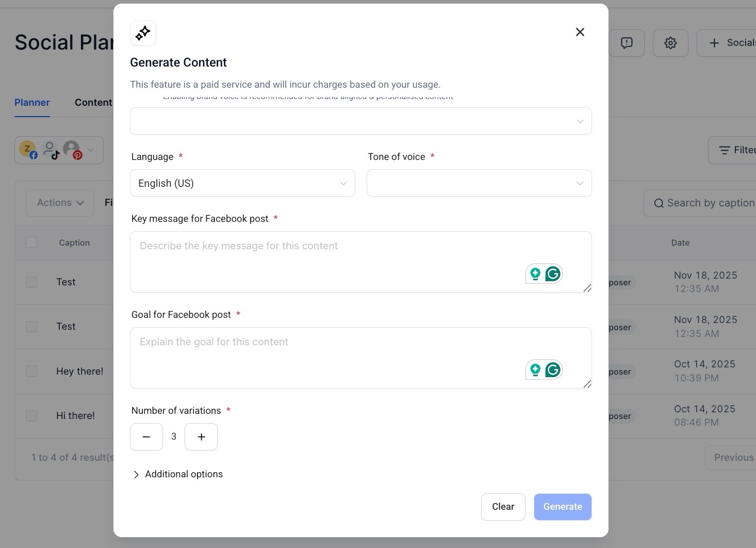
Task: Open settings with the gear icon
Action: (670, 43)
